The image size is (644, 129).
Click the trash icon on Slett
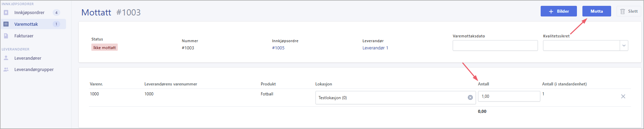click(622, 11)
